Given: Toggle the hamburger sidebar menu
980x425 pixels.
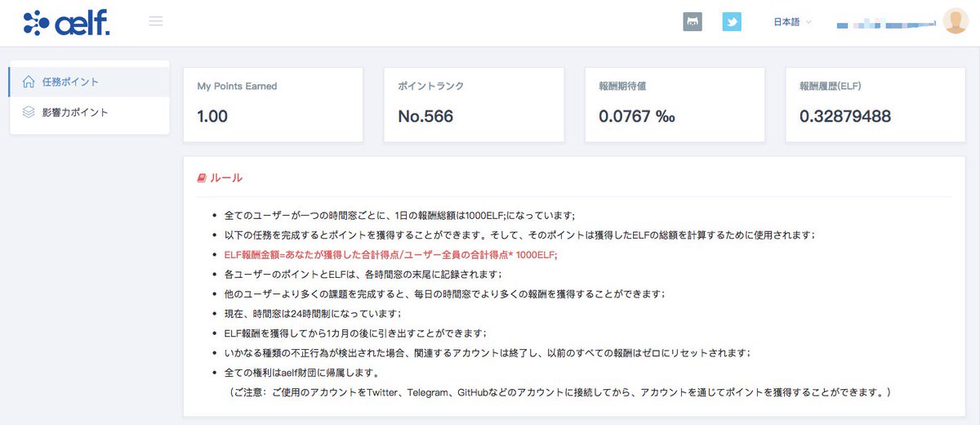Looking at the screenshot, I should pos(156,21).
